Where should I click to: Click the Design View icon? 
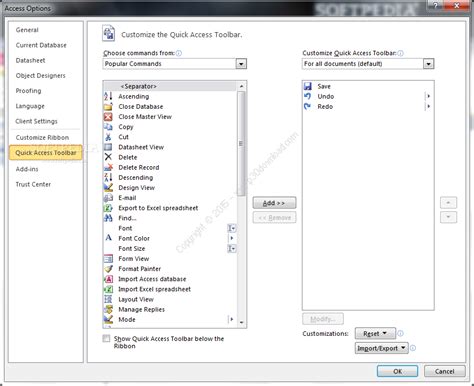(x=108, y=188)
